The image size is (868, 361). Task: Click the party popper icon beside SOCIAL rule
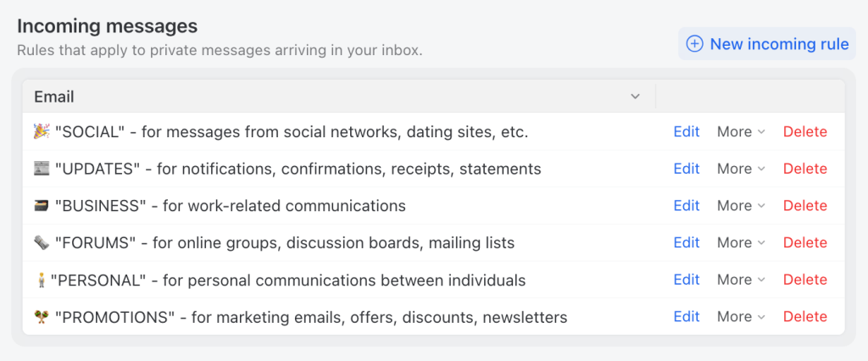(x=42, y=131)
